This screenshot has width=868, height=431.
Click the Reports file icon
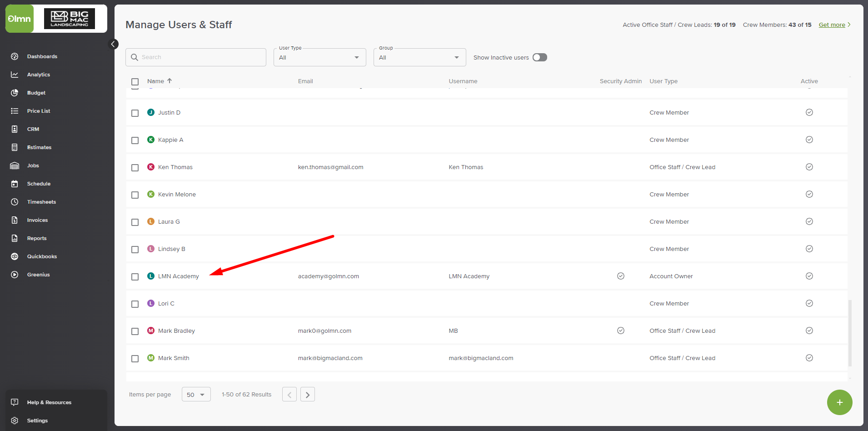pyautogui.click(x=15, y=238)
